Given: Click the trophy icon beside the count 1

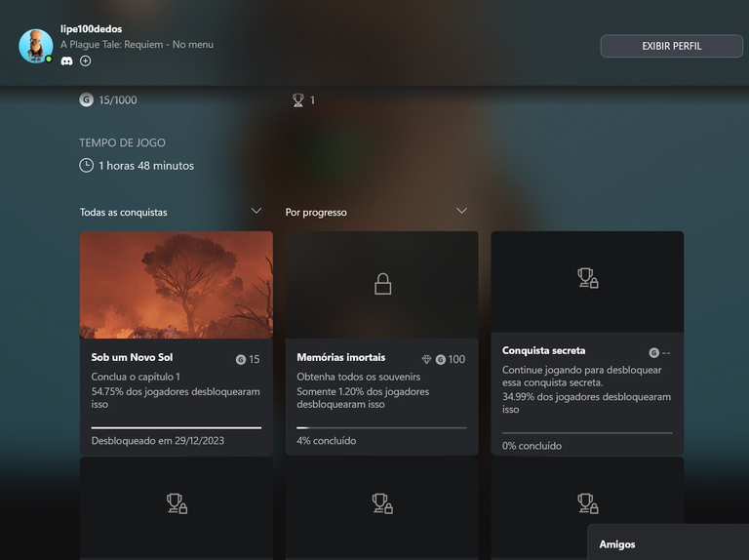Looking at the screenshot, I should coord(298,100).
